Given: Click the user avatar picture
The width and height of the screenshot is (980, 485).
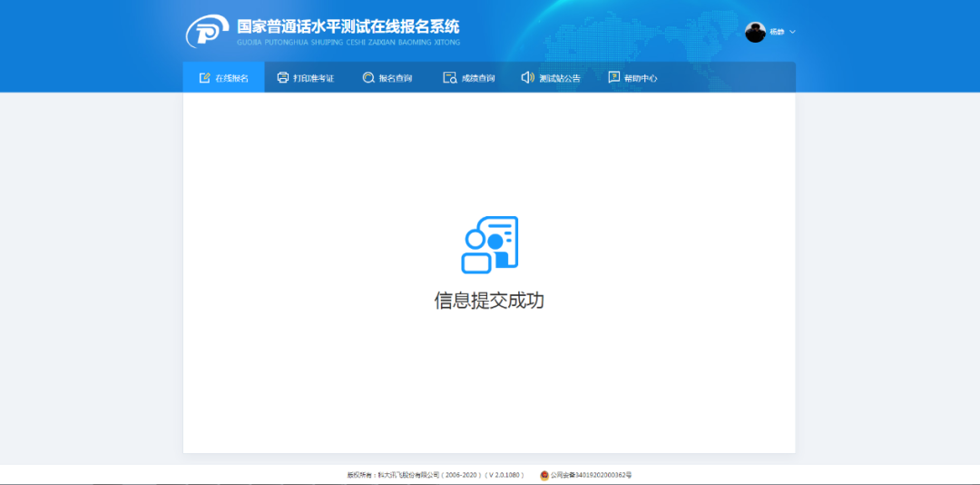Looking at the screenshot, I should (x=755, y=32).
